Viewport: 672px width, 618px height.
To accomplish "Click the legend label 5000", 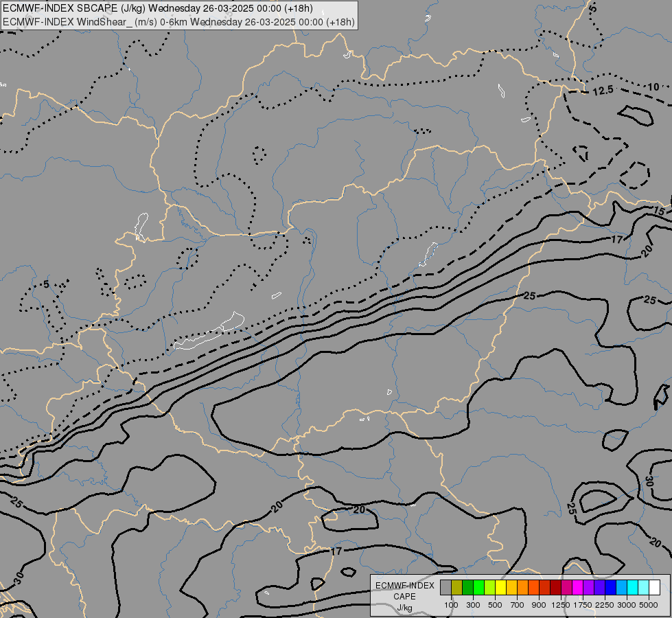I will coord(649,605).
